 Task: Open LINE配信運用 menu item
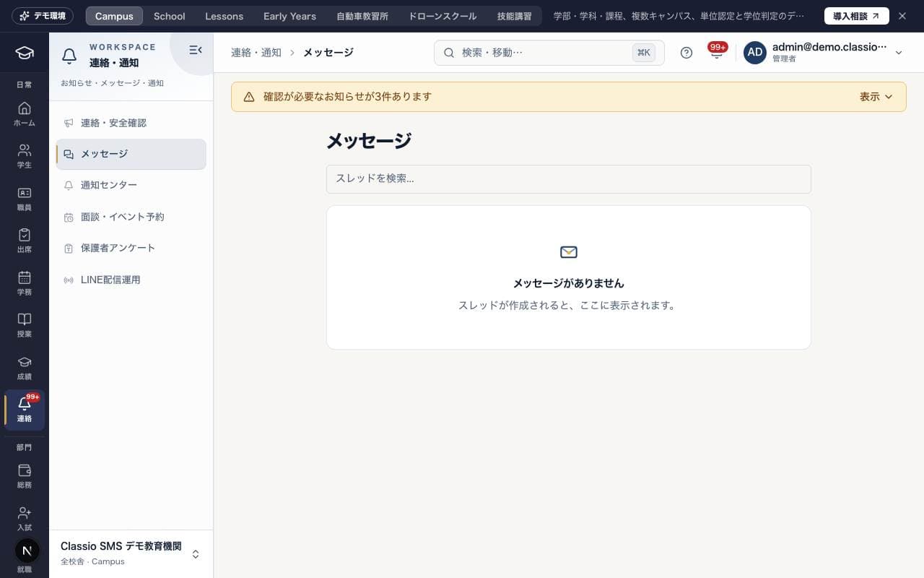[131, 280]
